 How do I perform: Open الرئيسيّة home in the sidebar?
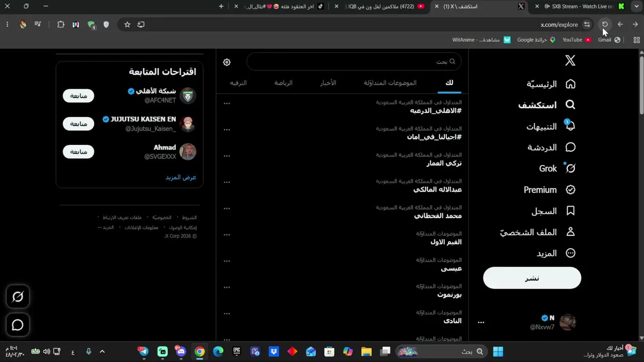551,84
